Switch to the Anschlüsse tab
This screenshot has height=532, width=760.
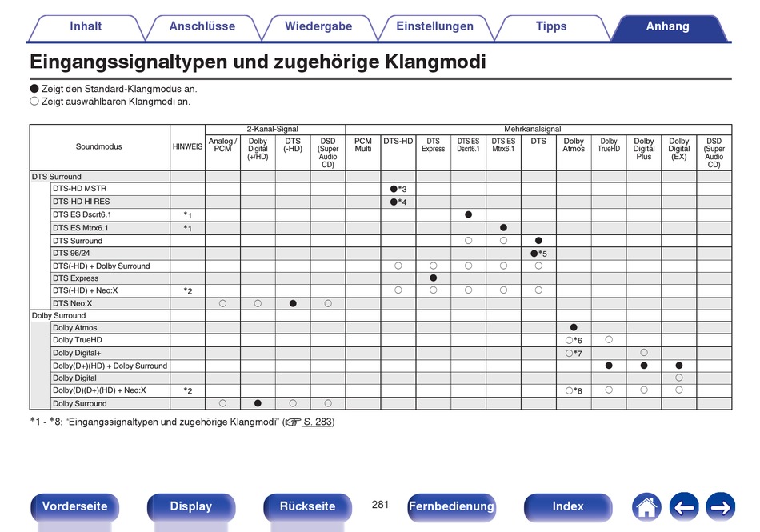click(x=202, y=26)
